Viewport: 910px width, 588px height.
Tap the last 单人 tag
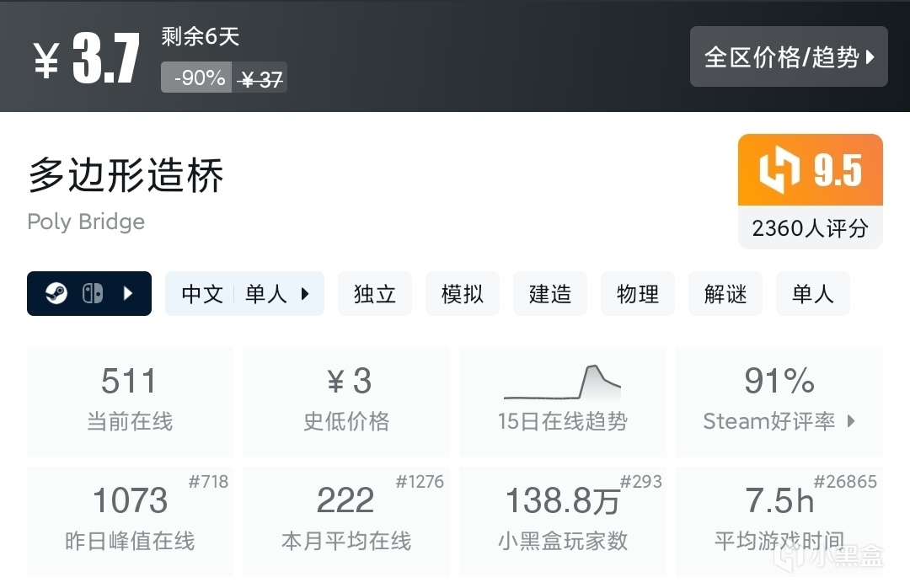(813, 294)
